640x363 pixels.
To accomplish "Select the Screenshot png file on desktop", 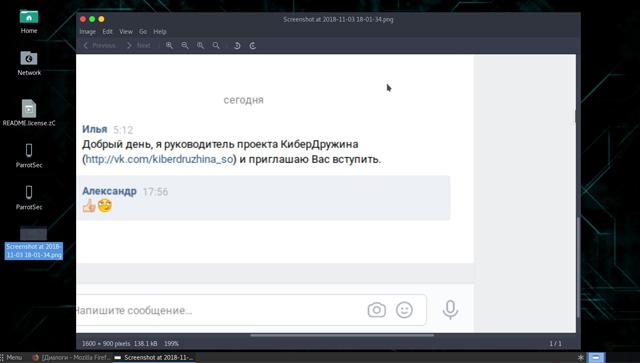I will coord(33,243).
